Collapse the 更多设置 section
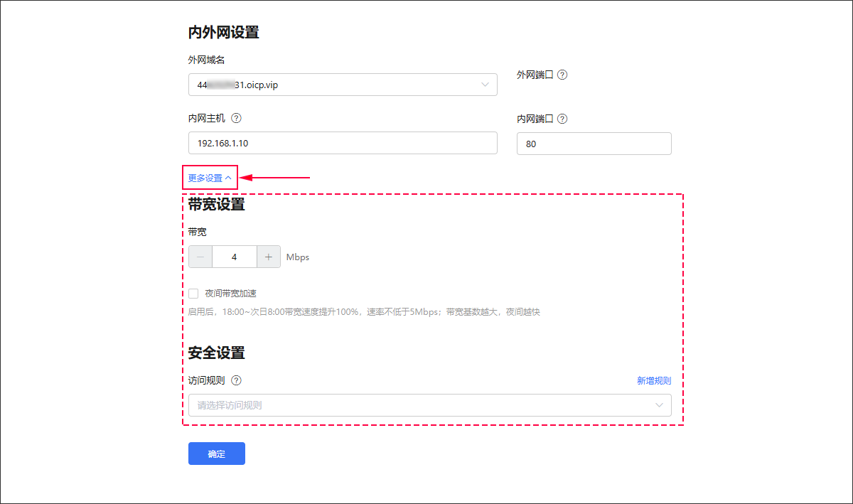 pos(205,178)
